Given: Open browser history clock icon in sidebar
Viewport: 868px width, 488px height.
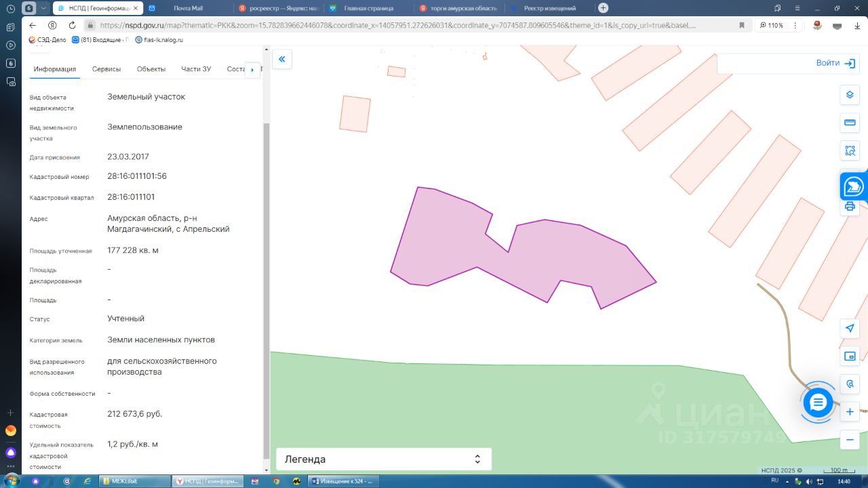Looking at the screenshot, I should [x=10, y=8].
